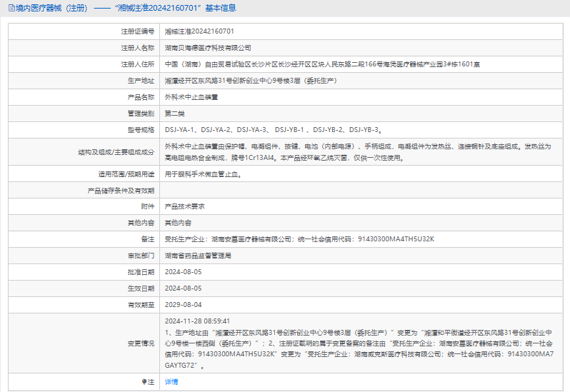Click approving department 湖南省药品监督管理局
The height and width of the screenshot is (392, 570).
198,256
